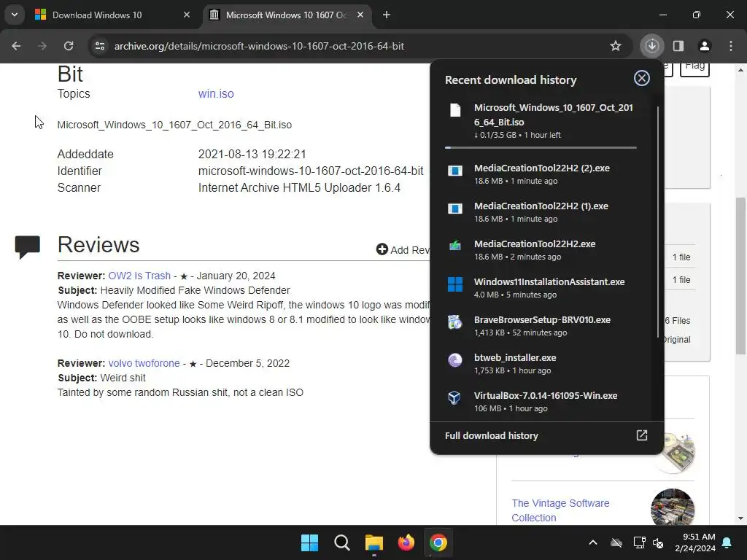Open VirtualBox-7.0.14-161095-Win.exe download
Viewport: 747px width, 560px height.
click(541, 402)
